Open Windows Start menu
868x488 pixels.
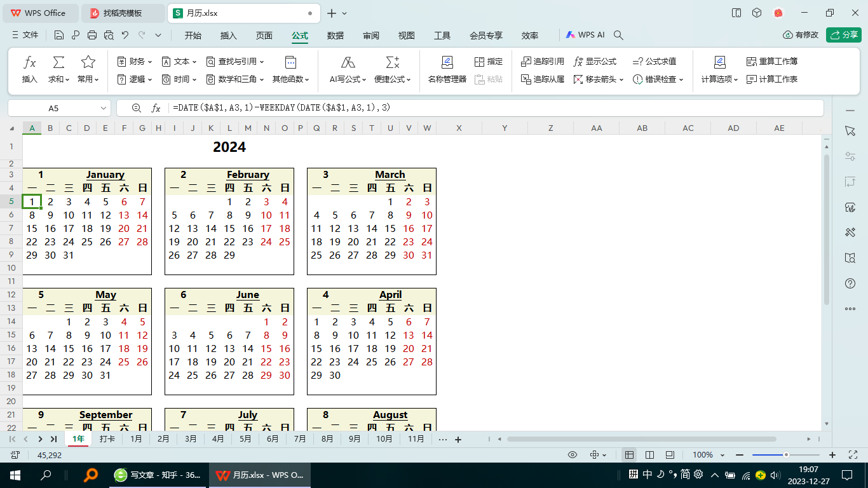pyautogui.click(x=15, y=475)
